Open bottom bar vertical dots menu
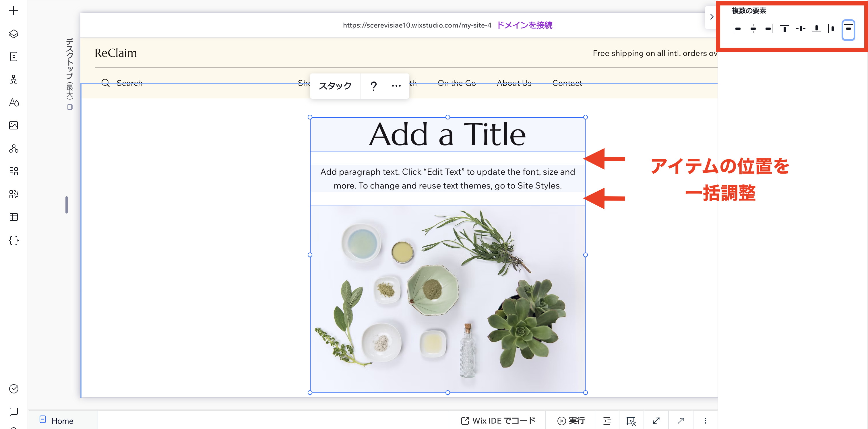The width and height of the screenshot is (868, 429). tap(705, 421)
